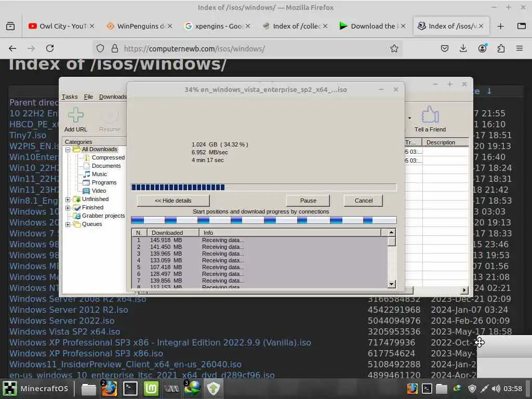Open the Firefox account icon
The width and height of the screenshot is (532, 399).
(482, 48)
